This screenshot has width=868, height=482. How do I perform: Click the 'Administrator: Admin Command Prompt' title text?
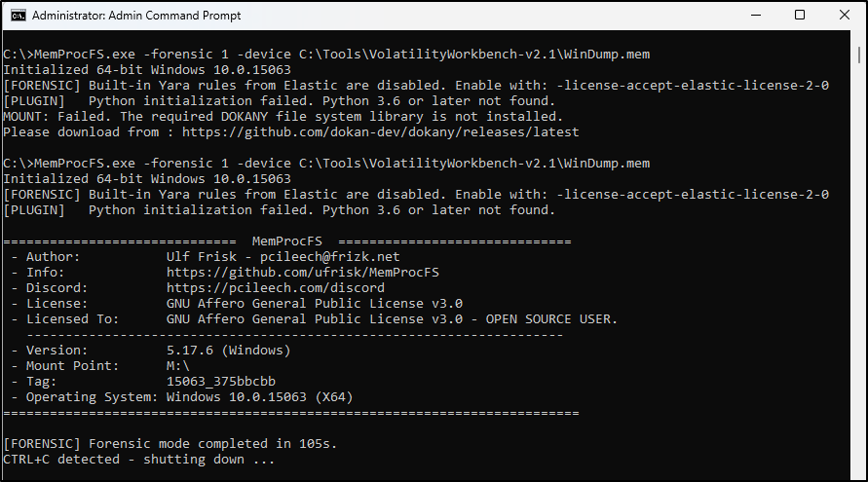[x=136, y=16]
